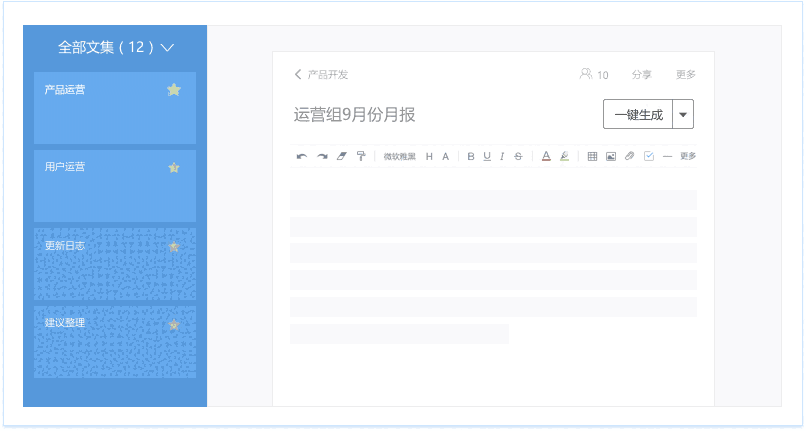Open 更多 in the formatting toolbar

688,156
